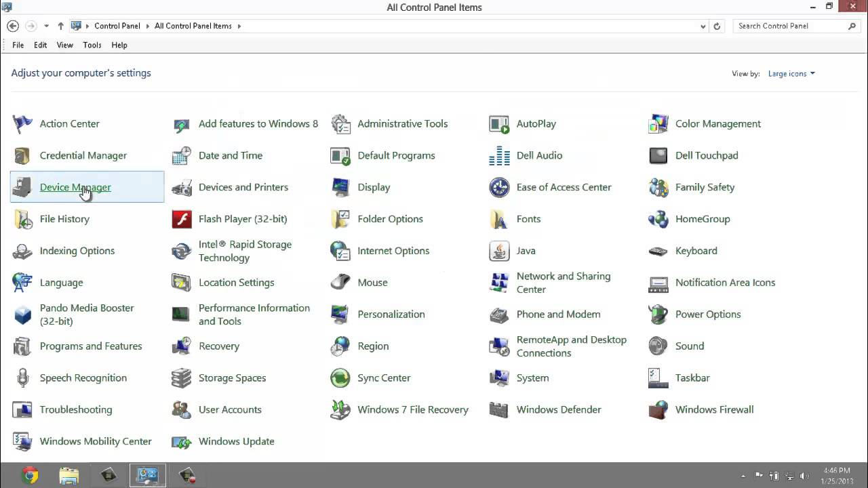Click the taskbar clock and date
This screenshot has height=488, width=868.
tap(837, 476)
